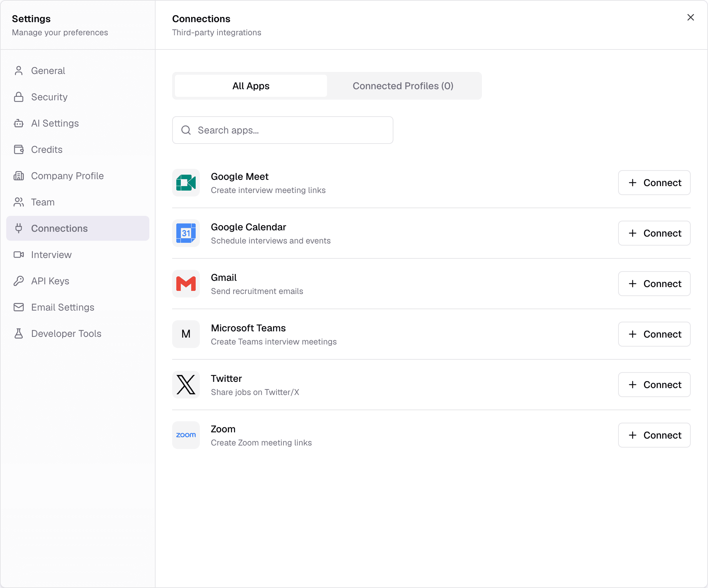708x588 pixels.
Task: Open the Credits section
Action: click(78, 149)
